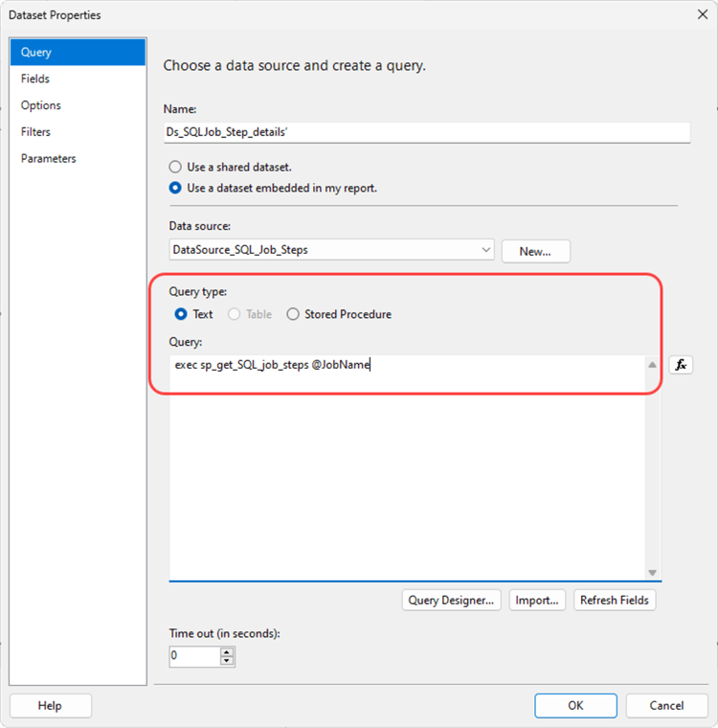Expand the Data source dropdown
This screenshot has height=728, width=718.
click(x=487, y=250)
